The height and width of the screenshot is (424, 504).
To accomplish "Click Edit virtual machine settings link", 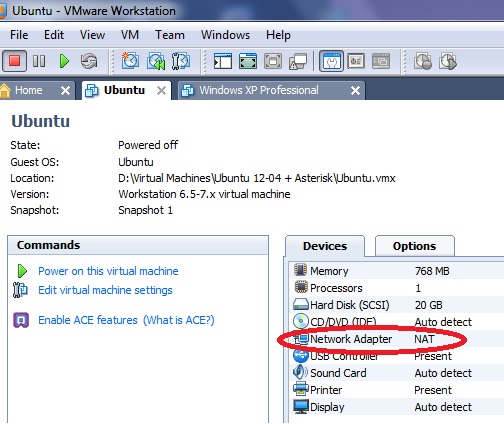I will click(105, 290).
